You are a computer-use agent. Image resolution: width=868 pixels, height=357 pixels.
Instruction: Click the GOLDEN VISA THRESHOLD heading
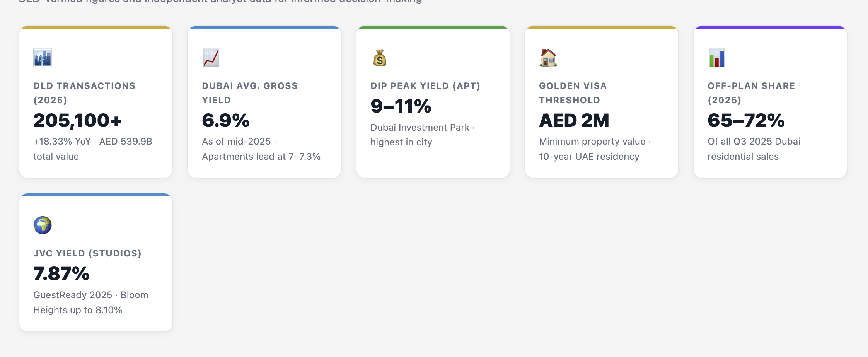coord(573,93)
